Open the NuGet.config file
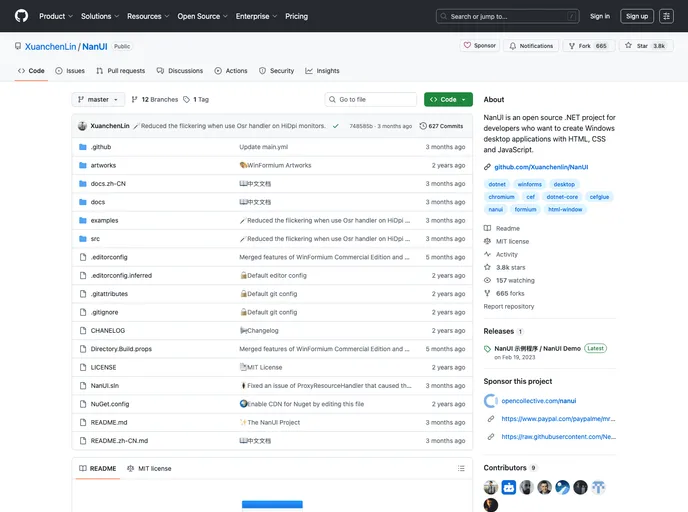Image resolution: width=688 pixels, height=512 pixels. 110,405
